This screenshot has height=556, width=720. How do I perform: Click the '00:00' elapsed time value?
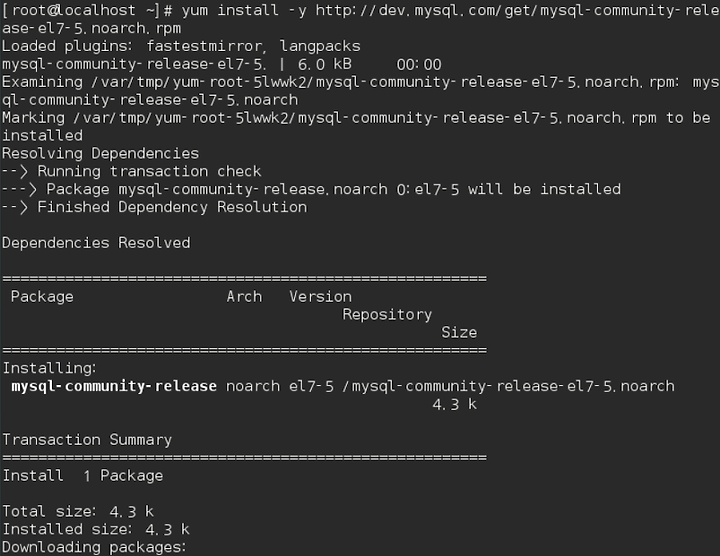pos(419,64)
